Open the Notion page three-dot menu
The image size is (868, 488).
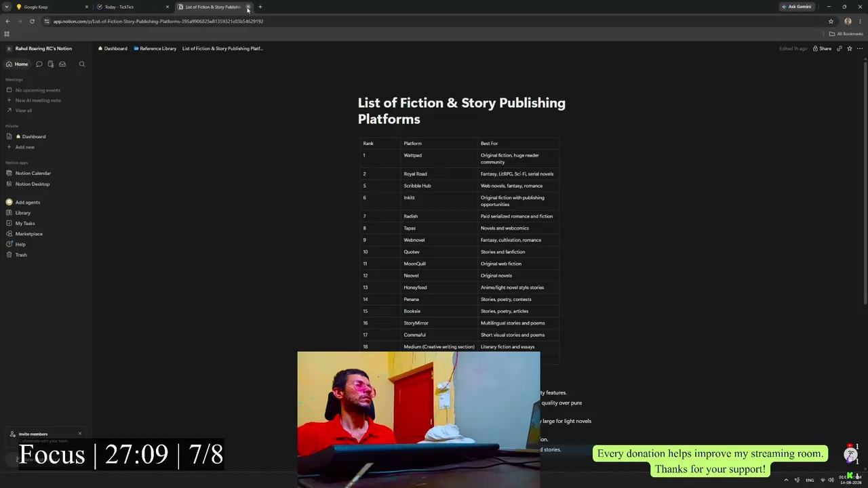860,49
